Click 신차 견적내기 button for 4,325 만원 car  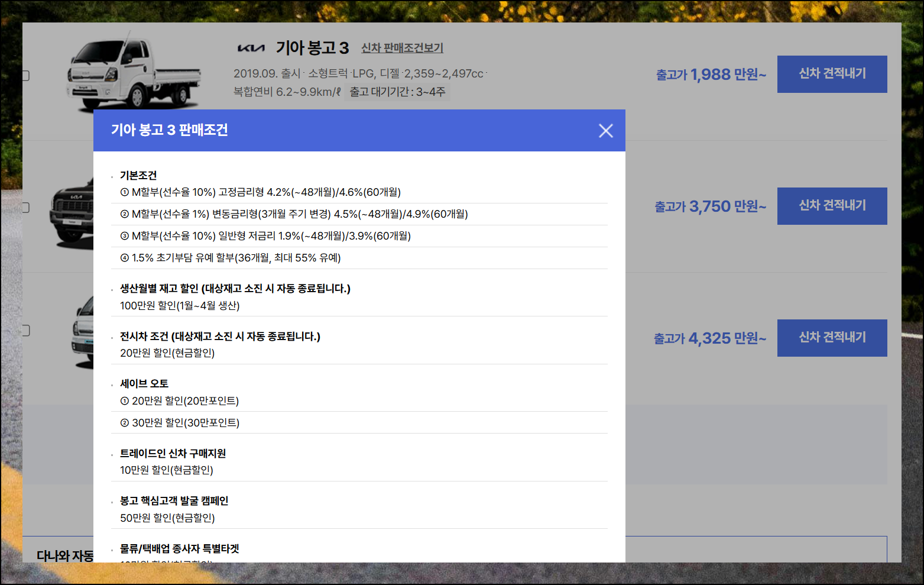pos(832,338)
